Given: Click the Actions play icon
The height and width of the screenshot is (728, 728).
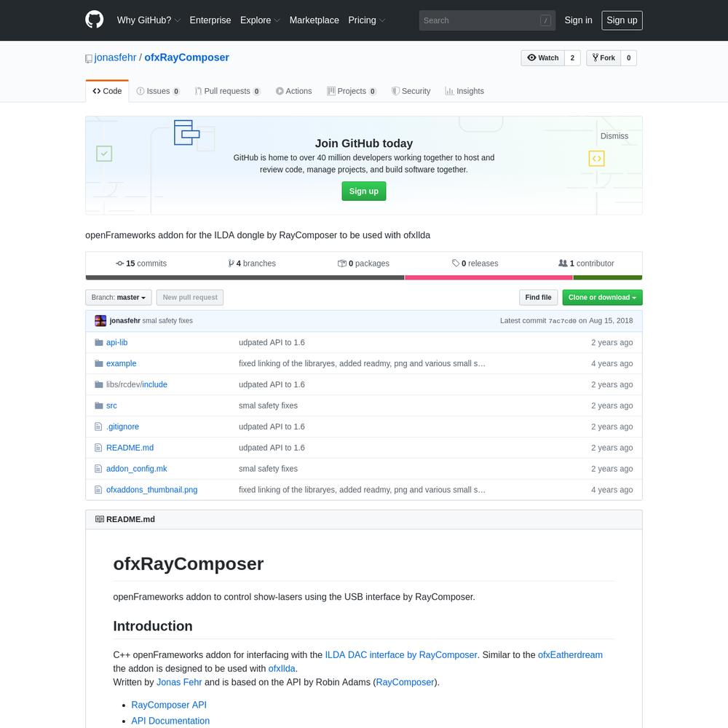Looking at the screenshot, I should tap(280, 91).
